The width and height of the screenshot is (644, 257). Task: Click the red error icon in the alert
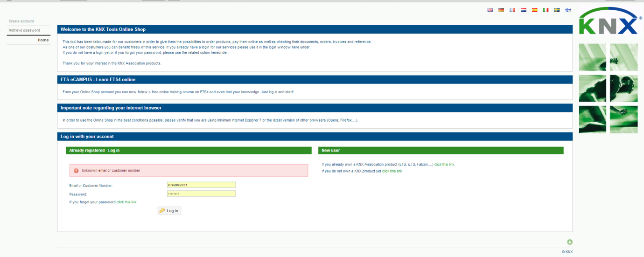(76, 171)
